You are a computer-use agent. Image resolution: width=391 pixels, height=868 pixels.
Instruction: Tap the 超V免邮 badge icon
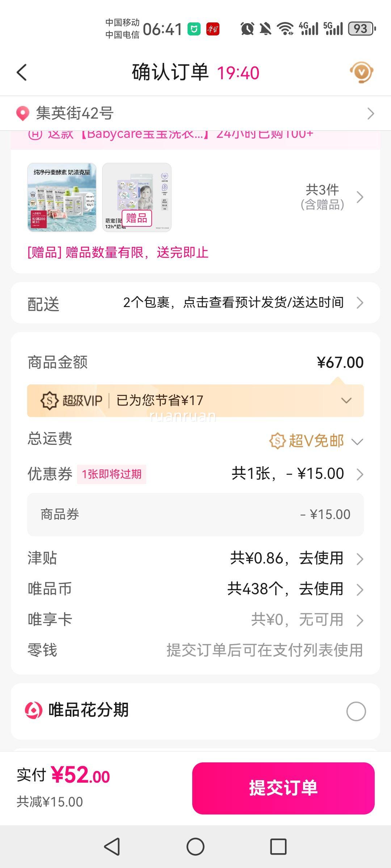[278, 441]
